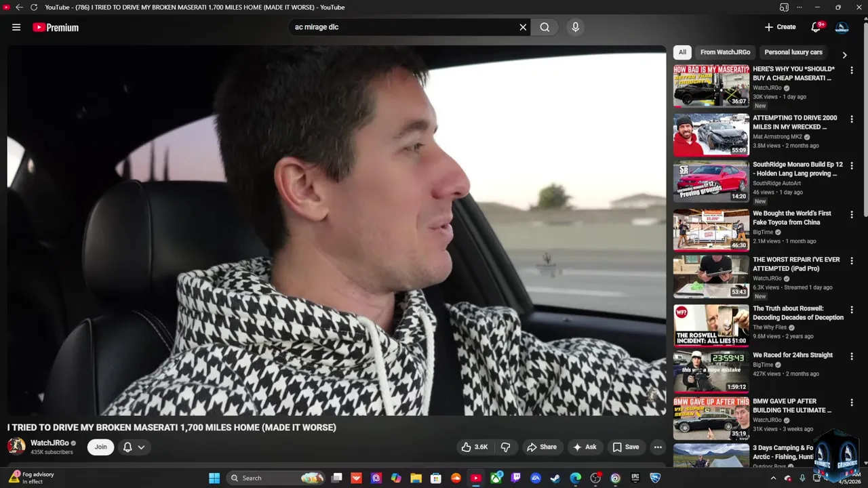Open options menu for Roswell video
Image resolution: width=868 pixels, height=488 pixels.
pos(852,310)
